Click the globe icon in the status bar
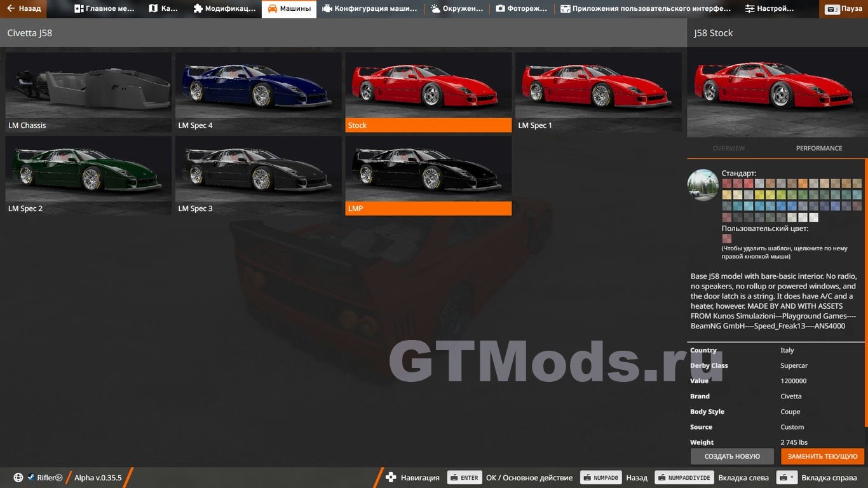This screenshot has height=488, width=868. pyautogui.click(x=18, y=478)
